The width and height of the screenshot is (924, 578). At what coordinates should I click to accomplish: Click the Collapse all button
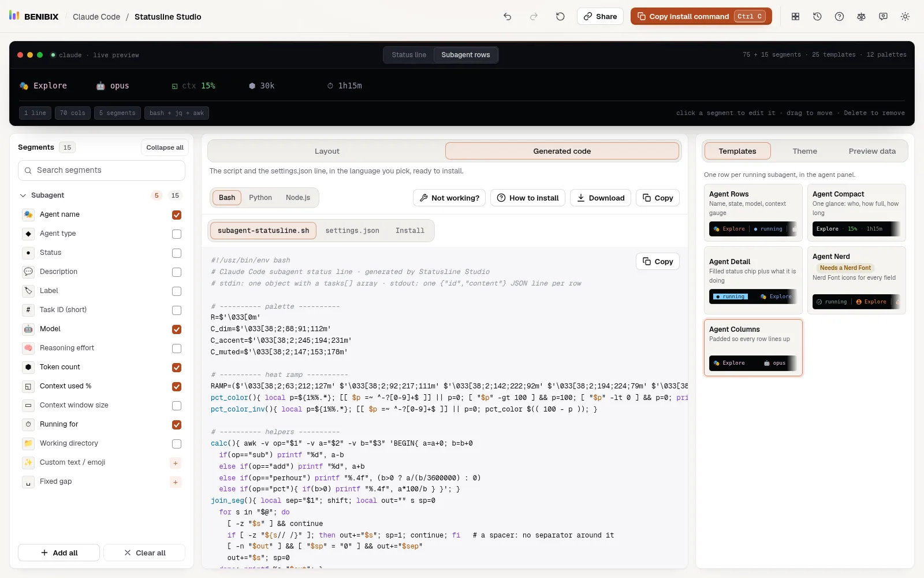tap(165, 147)
